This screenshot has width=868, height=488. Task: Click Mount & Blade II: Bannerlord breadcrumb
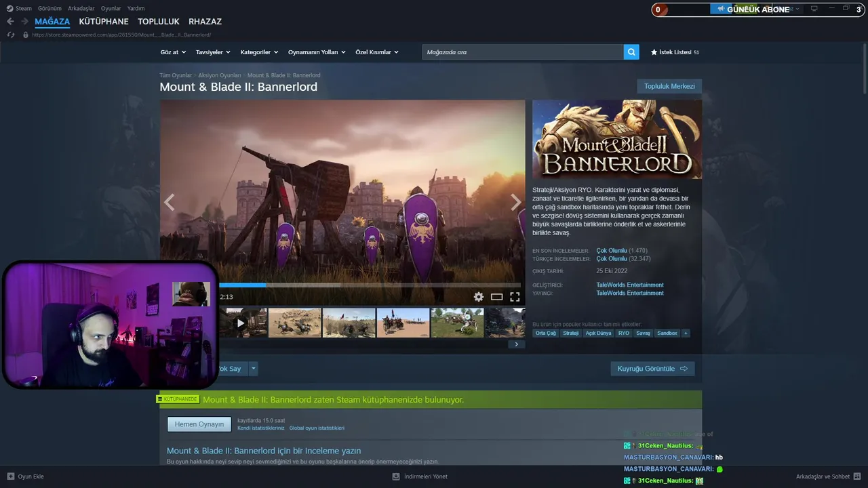click(283, 75)
